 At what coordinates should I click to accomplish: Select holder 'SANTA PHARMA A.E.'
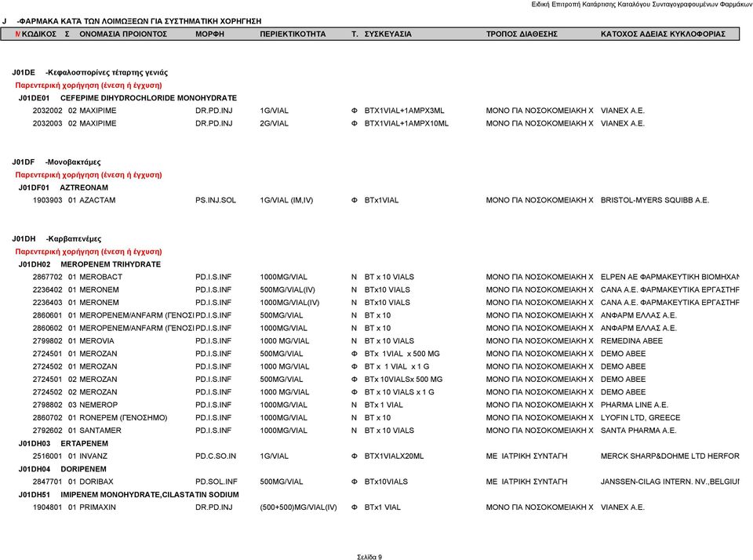pos(638,431)
